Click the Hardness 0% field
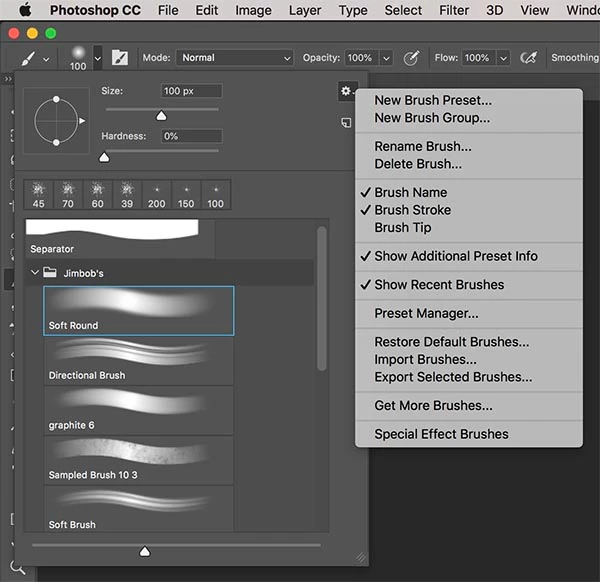The height and width of the screenshot is (582, 600). (192, 136)
